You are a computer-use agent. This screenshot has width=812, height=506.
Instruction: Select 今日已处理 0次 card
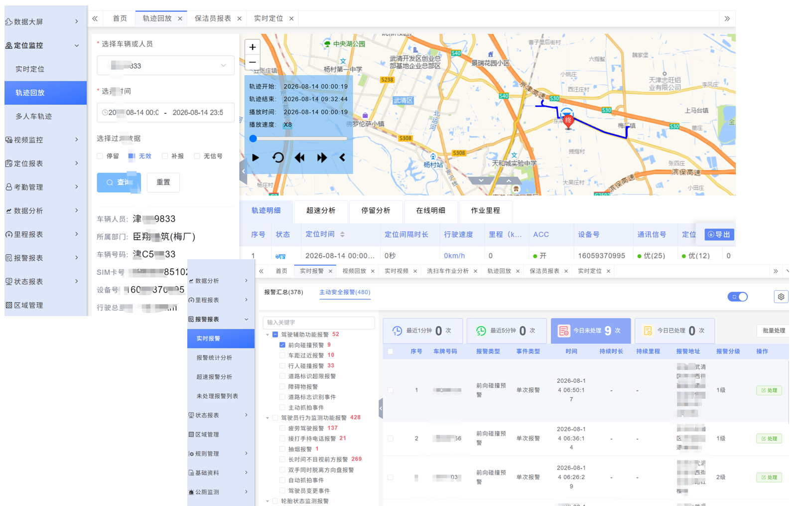coord(675,331)
